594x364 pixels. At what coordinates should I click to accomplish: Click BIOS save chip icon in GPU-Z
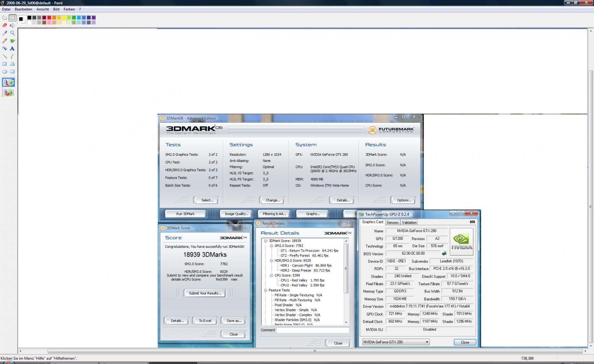pos(444,253)
